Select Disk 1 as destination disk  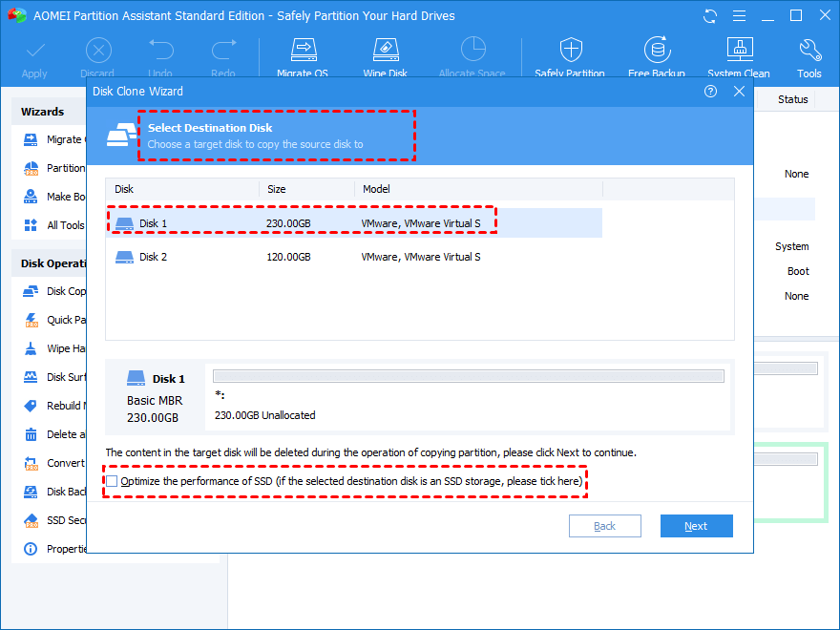pos(354,222)
